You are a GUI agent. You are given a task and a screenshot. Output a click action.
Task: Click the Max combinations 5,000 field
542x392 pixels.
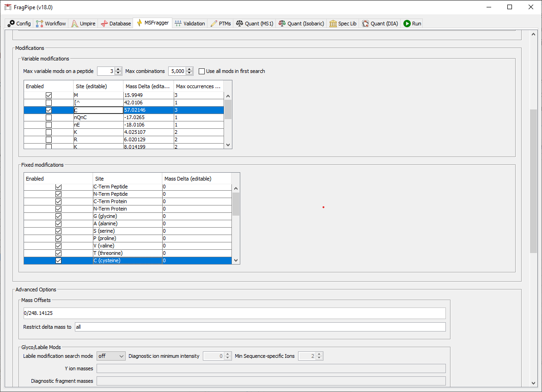coord(177,71)
